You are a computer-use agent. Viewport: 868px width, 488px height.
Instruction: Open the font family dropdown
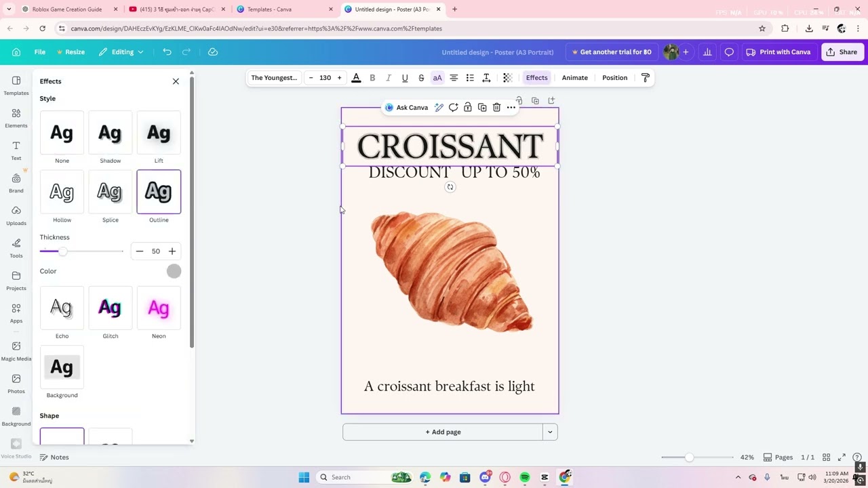pos(274,78)
